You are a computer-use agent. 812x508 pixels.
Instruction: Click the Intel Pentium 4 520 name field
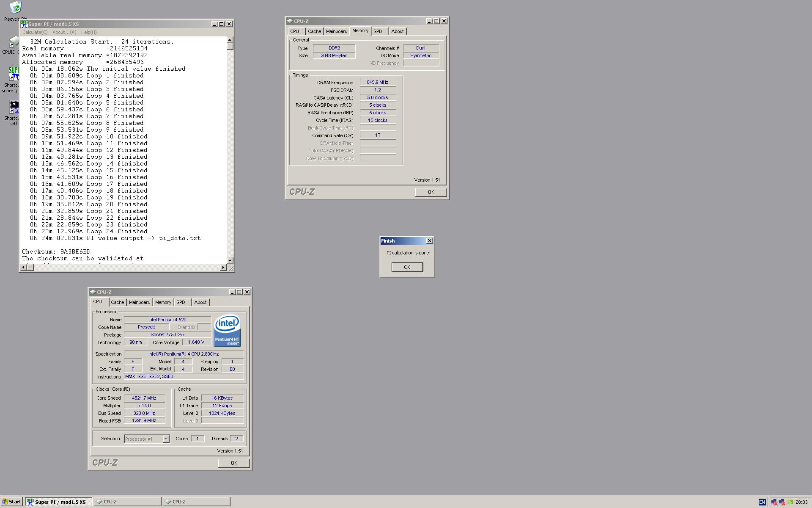pyautogui.click(x=167, y=320)
